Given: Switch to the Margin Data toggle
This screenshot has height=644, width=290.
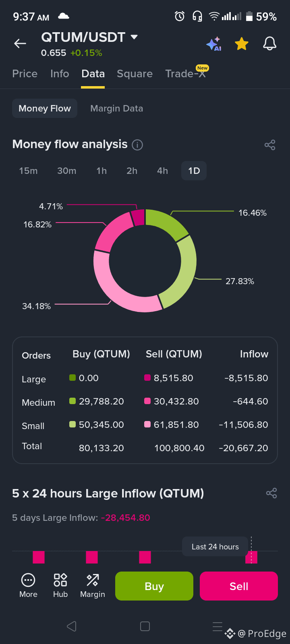Looking at the screenshot, I should (x=117, y=108).
